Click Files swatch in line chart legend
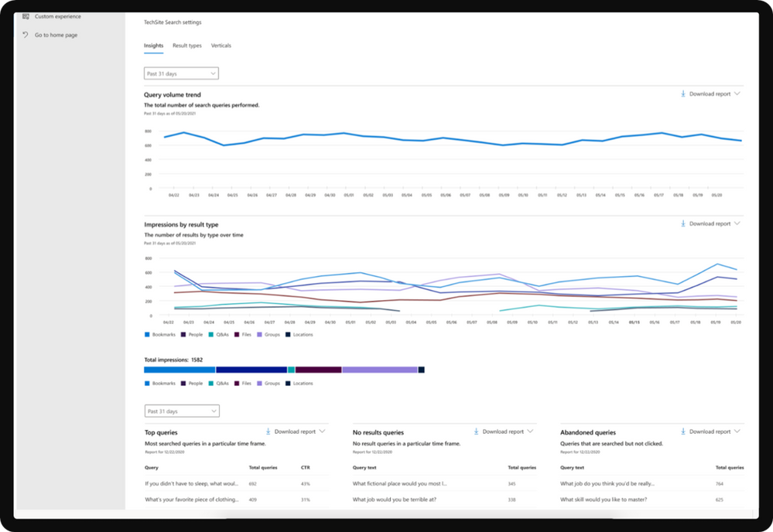Screen dimensions: 773x532 tap(237, 335)
